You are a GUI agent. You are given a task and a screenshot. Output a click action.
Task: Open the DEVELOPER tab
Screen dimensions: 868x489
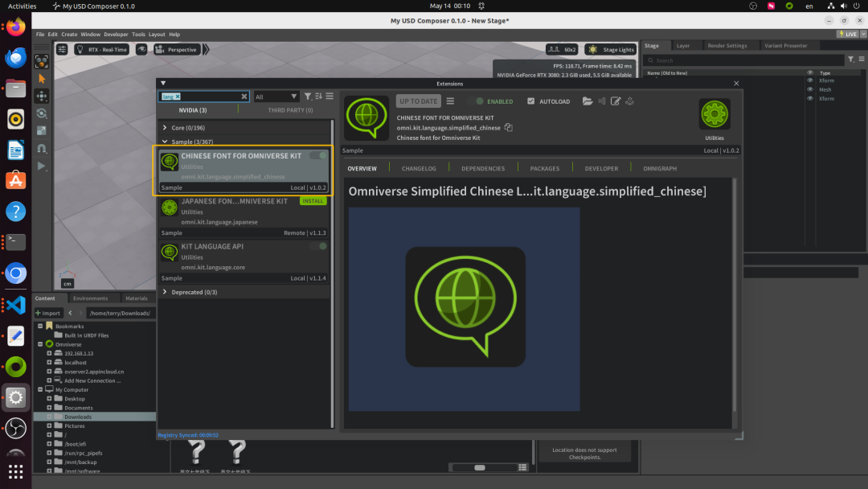[601, 168]
